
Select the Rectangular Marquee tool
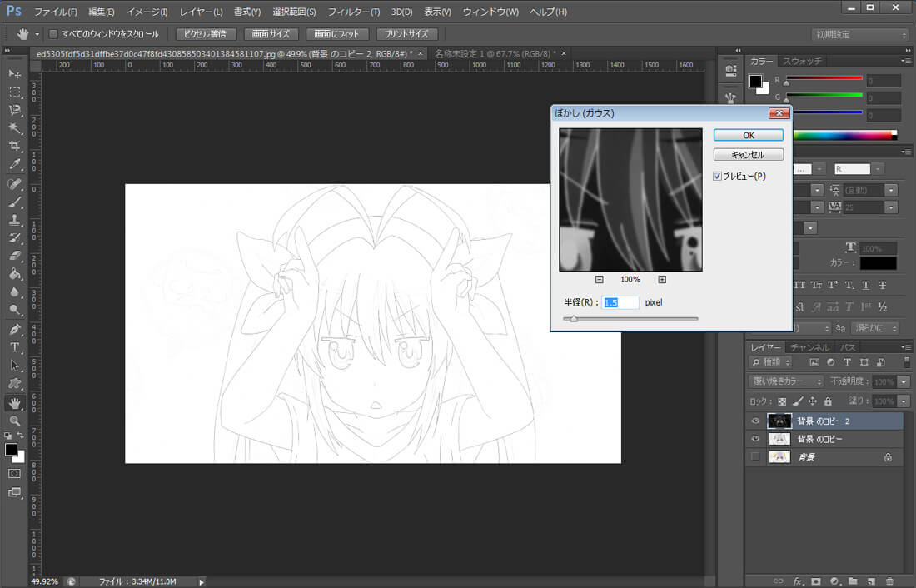pos(15,92)
